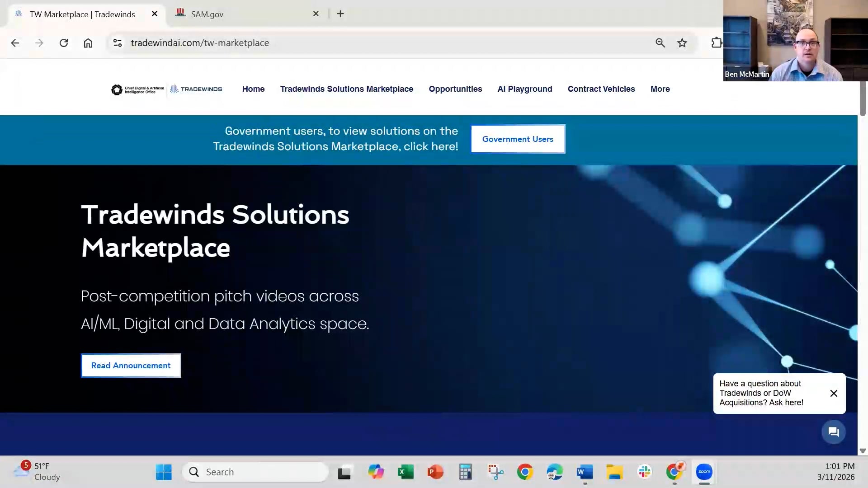
Task: Open Microsoft Edge from the taskbar
Action: click(555, 472)
